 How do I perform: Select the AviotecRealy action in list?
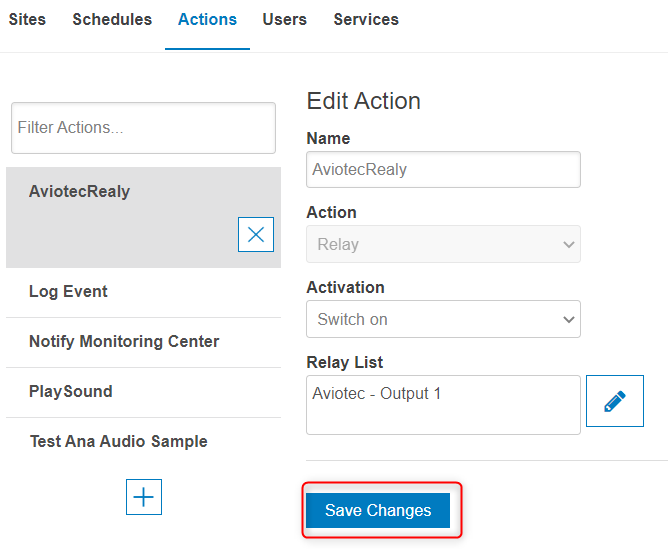coord(80,192)
